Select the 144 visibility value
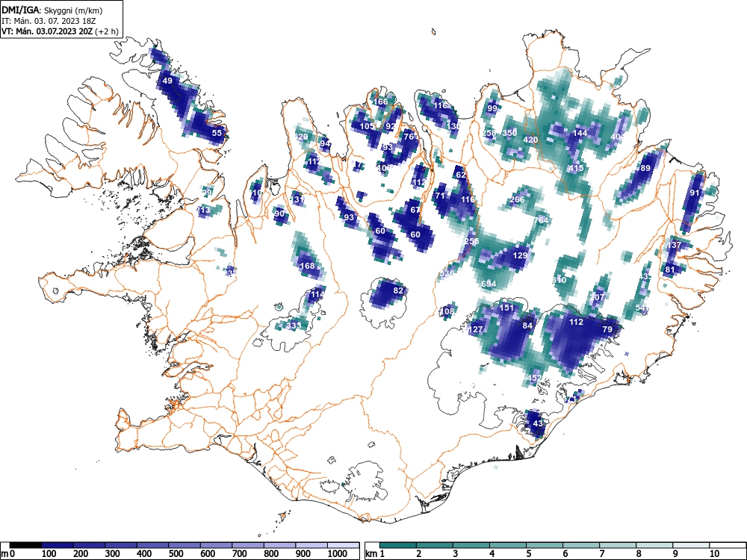The width and height of the screenshot is (747, 560). click(x=580, y=133)
